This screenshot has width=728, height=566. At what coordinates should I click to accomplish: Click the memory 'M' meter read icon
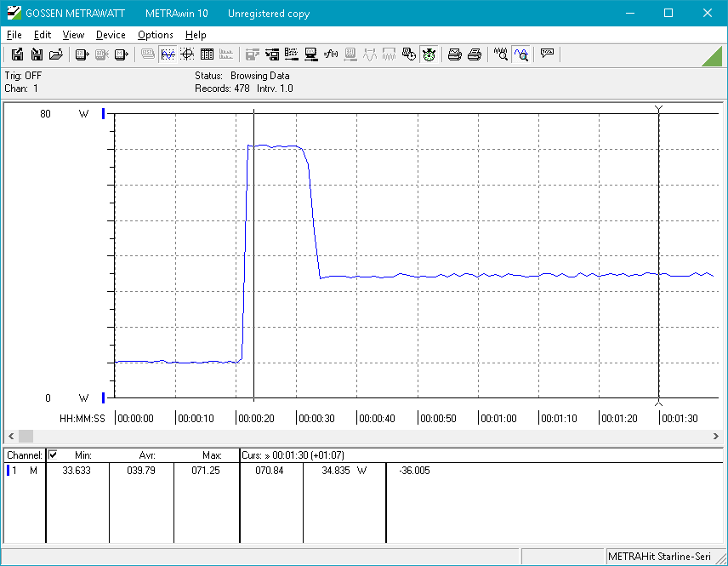click(x=121, y=54)
